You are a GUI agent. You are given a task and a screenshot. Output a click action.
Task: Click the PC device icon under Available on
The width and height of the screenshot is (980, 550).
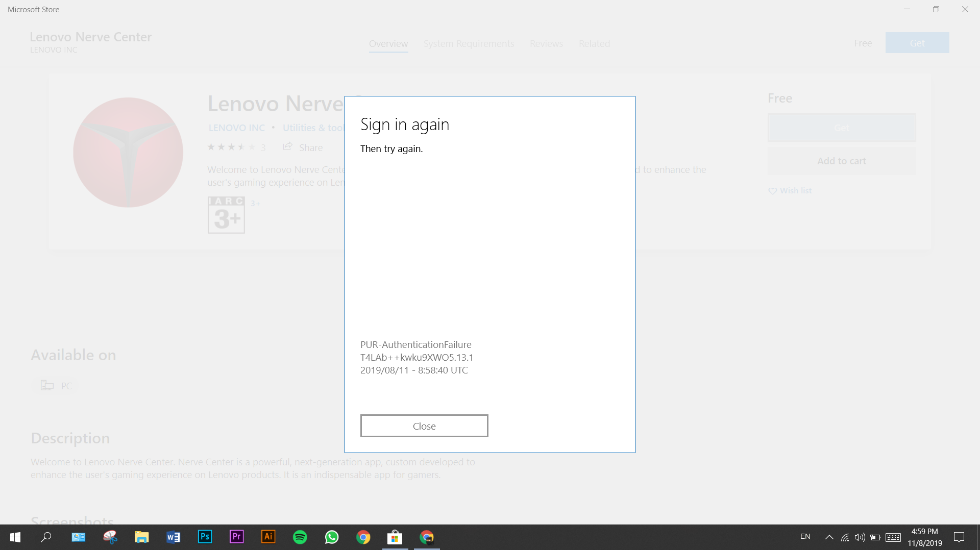(47, 386)
